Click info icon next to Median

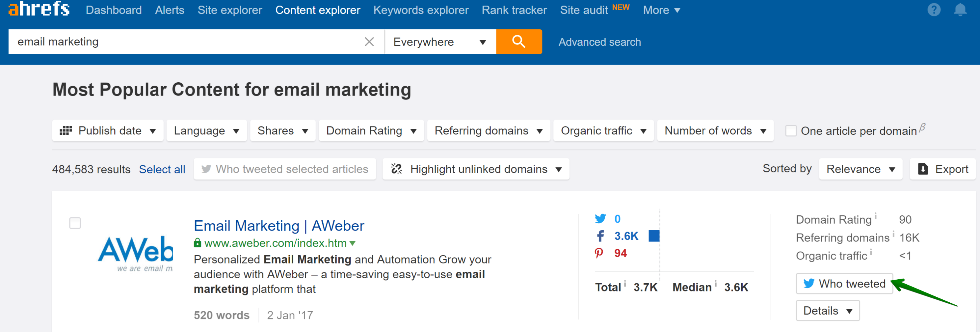pyautogui.click(x=716, y=283)
